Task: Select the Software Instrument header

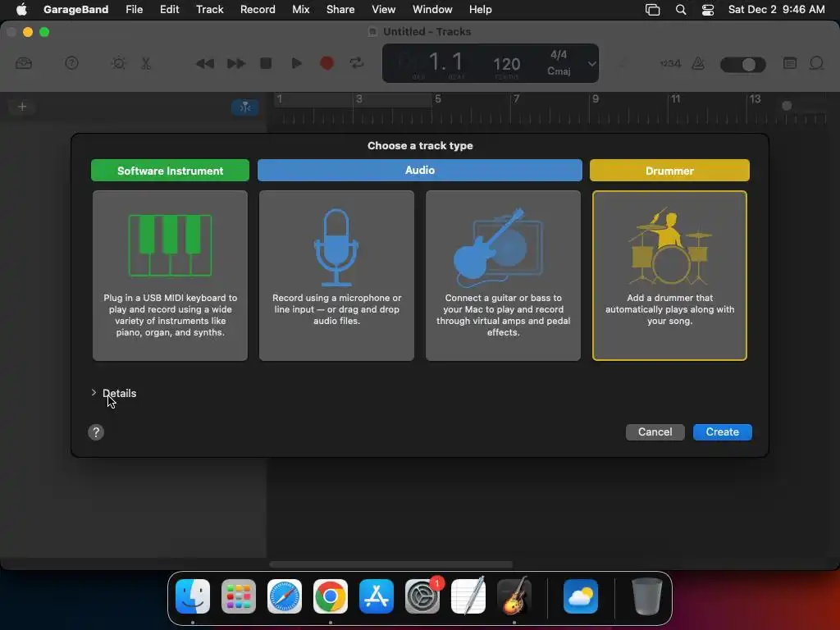Action: pyautogui.click(x=170, y=171)
